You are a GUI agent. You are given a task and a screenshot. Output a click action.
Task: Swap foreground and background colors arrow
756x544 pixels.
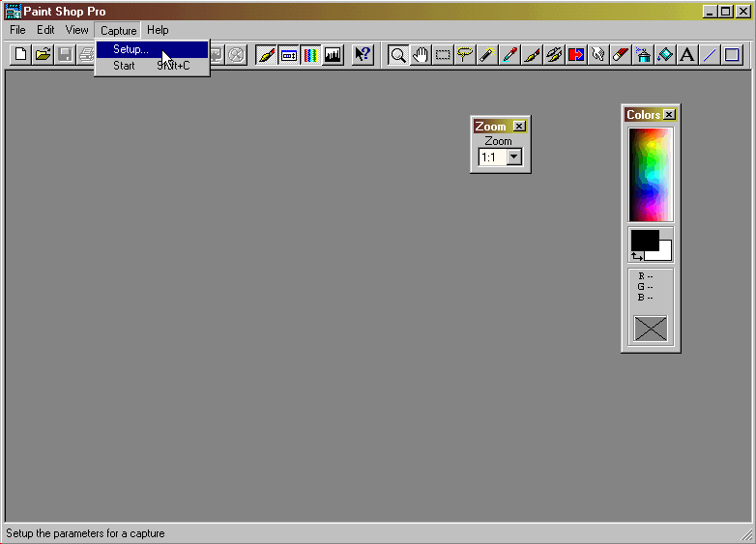coord(637,257)
